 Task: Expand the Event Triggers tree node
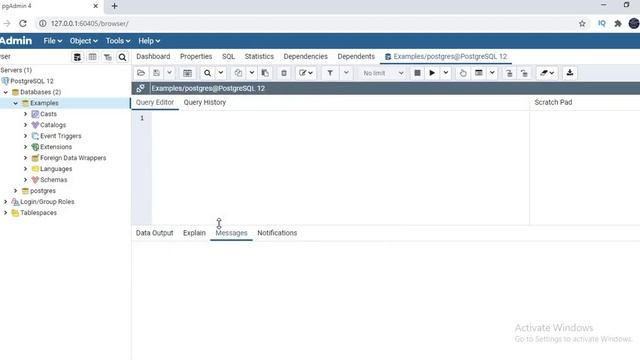coord(25,136)
